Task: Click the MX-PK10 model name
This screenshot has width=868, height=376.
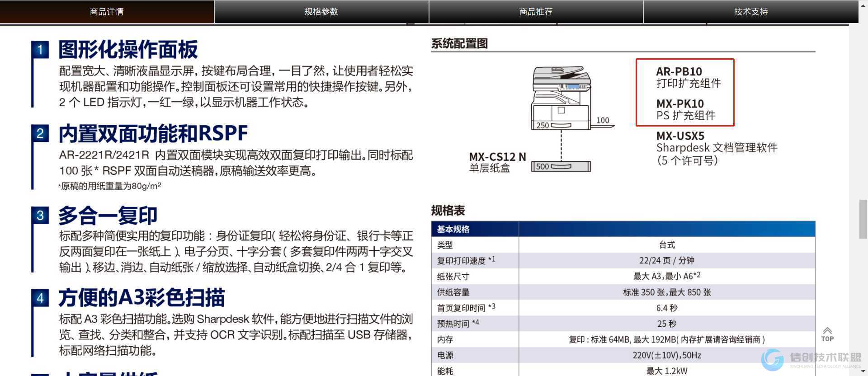Action: pyautogui.click(x=680, y=103)
